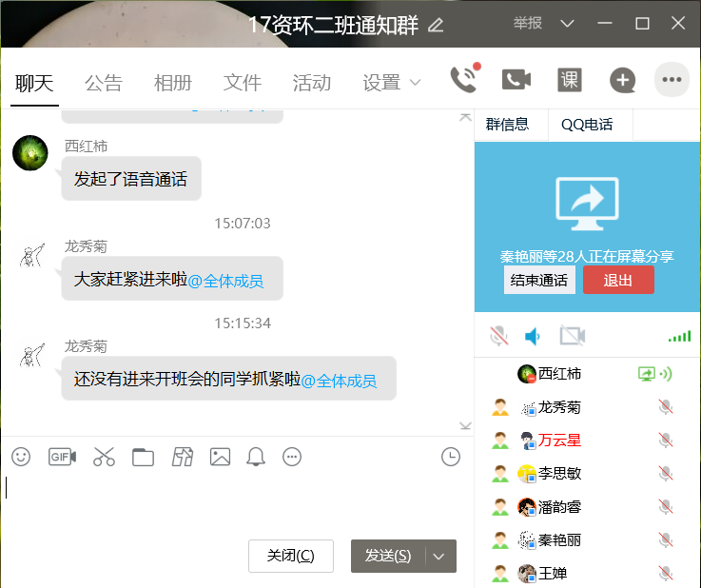Switch to 群信息 panel tab

coord(508,125)
